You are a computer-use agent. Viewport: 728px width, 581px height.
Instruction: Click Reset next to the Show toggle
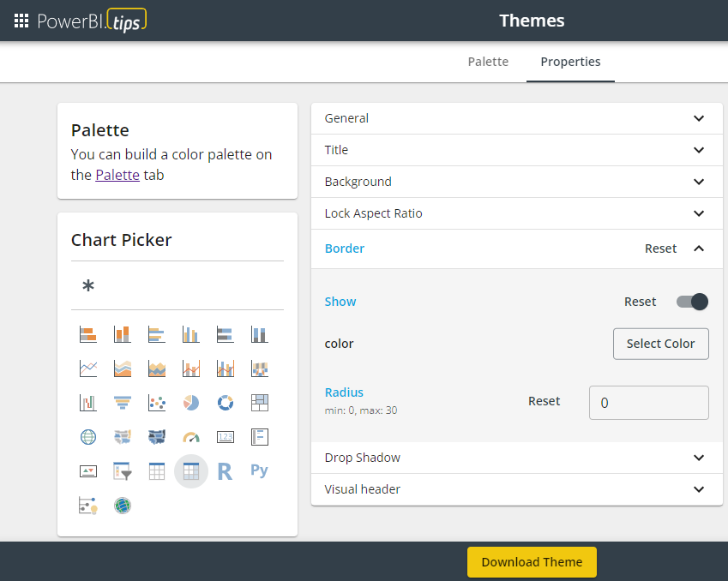click(x=641, y=302)
